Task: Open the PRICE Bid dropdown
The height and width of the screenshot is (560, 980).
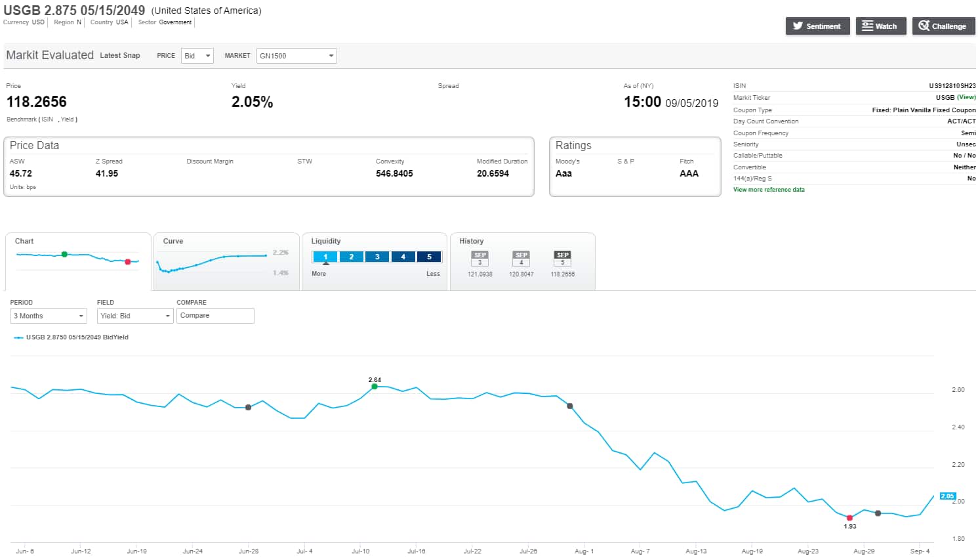Action: (197, 56)
